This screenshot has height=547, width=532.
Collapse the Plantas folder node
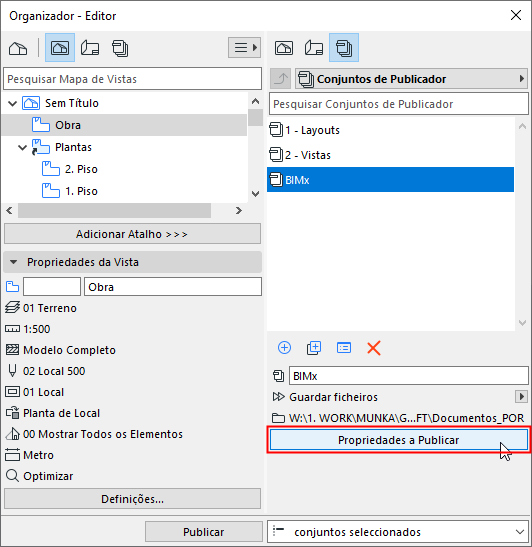pos(22,147)
